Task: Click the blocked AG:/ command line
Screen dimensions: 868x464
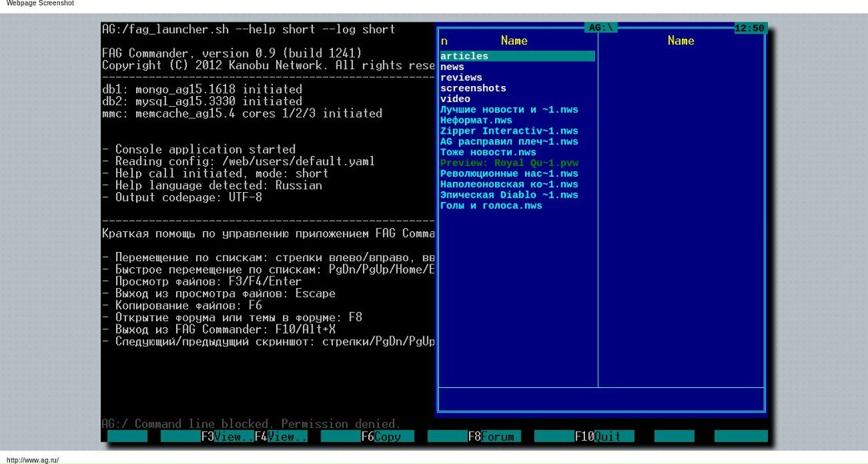Action: (251, 424)
